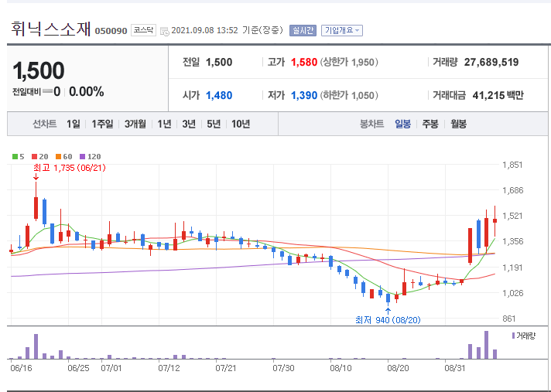551x392 pixels.
Task: Click the 고가 value 1,580
Action: tap(304, 62)
